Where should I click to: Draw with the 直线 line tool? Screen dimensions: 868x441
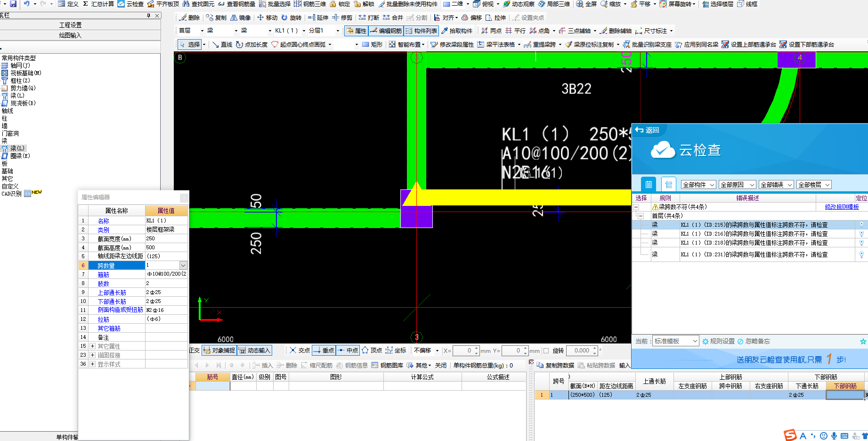click(x=222, y=44)
